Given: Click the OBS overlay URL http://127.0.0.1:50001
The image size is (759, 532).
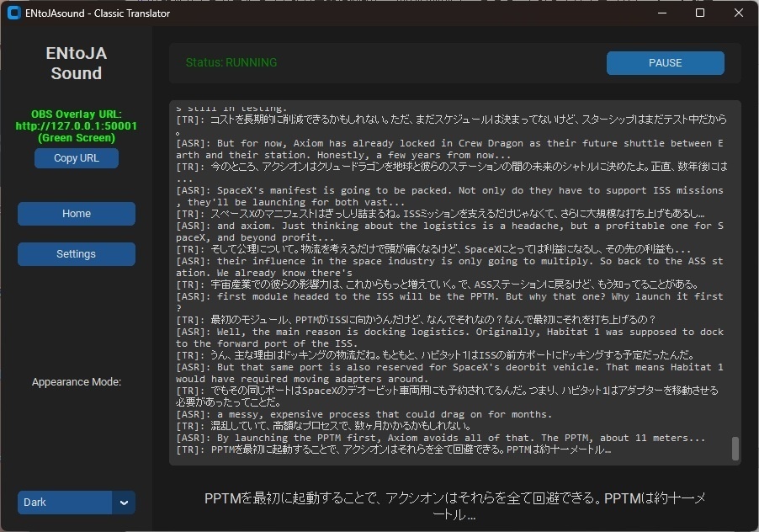Looking at the screenshot, I should (77, 126).
